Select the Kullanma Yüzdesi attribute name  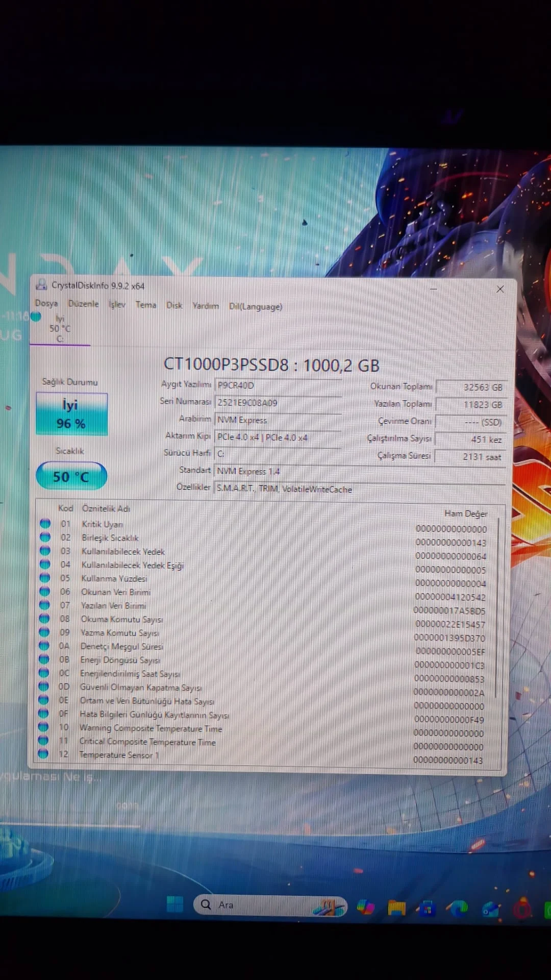tap(114, 578)
